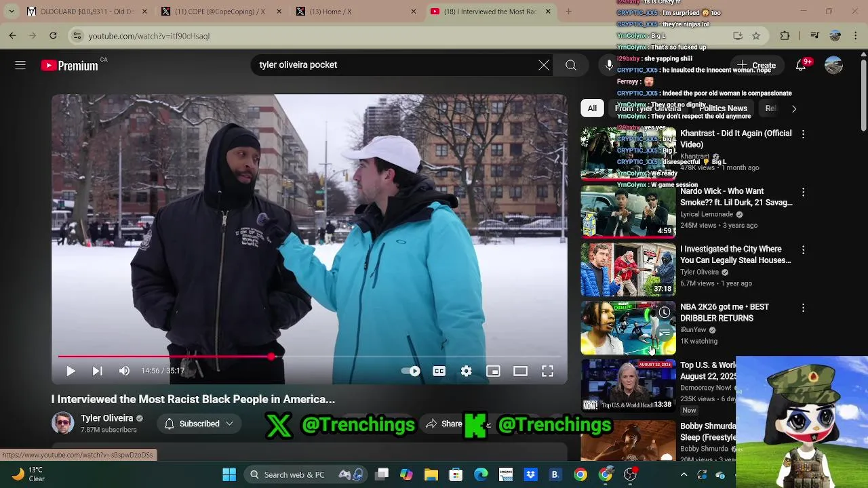Open 'Investigated the City' video title
The width and height of the screenshot is (868, 488).
735,255
